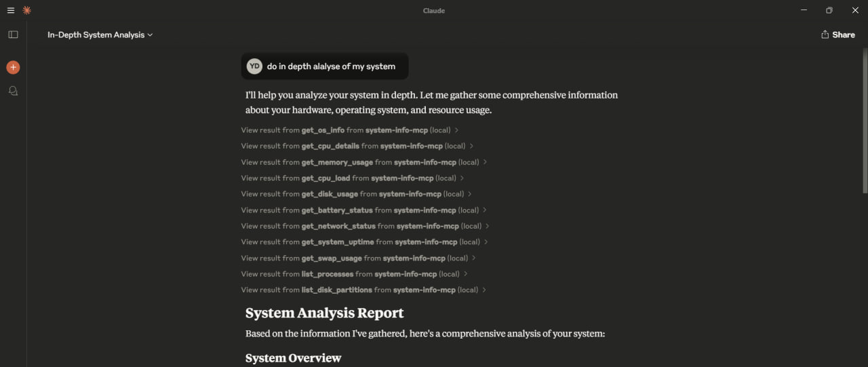Screen dimensions: 868x367
Task: Restore down the Claude window
Action: pyautogui.click(x=829, y=10)
